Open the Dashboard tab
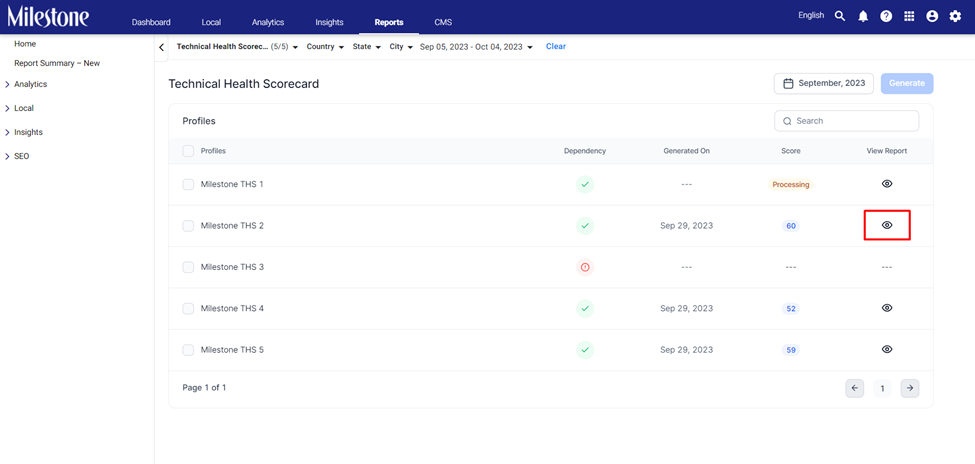Viewport: 975px width, 464px height. point(151,22)
